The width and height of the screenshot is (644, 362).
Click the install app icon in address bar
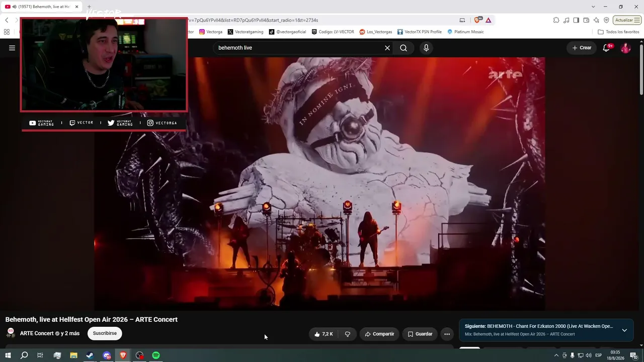[x=462, y=20]
